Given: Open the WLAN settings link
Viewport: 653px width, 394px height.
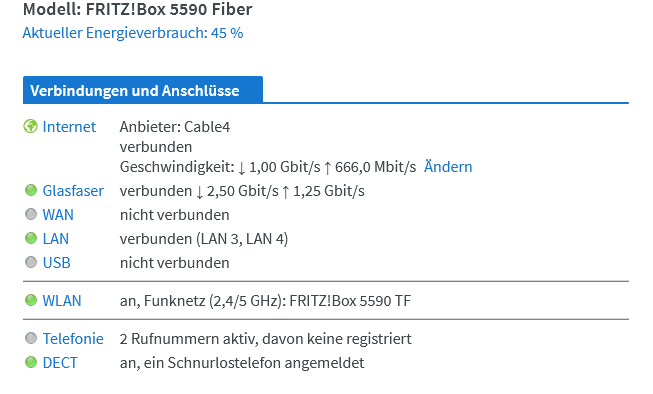Looking at the screenshot, I should [62, 301].
